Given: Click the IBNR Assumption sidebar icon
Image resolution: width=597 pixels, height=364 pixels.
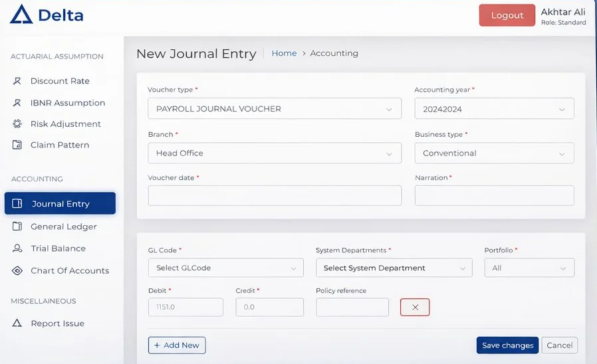Looking at the screenshot, I should (x=17, y=103).
